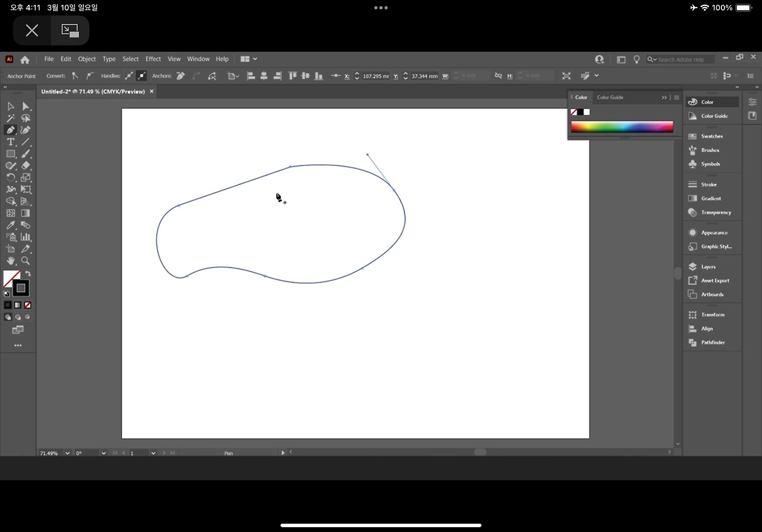Select the Zoom tool
Screen dimensions: 762x532
pos(26,261)
